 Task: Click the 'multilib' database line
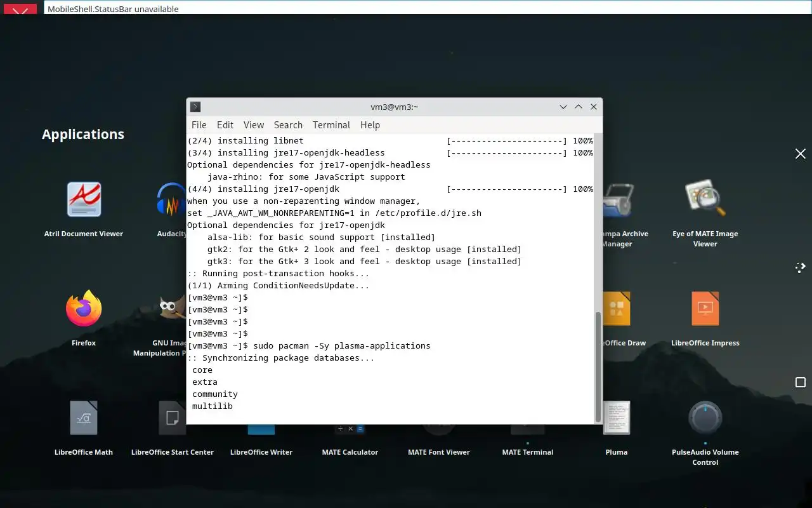coord(213,406)
